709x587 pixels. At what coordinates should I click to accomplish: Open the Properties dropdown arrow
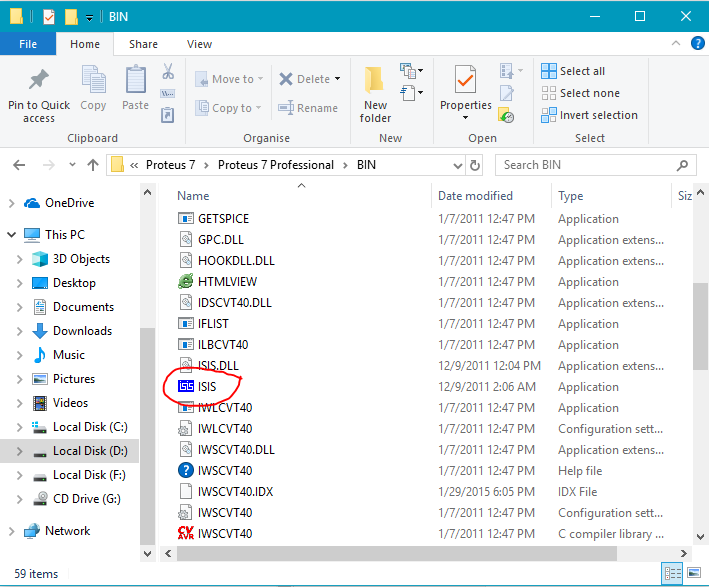465,118
